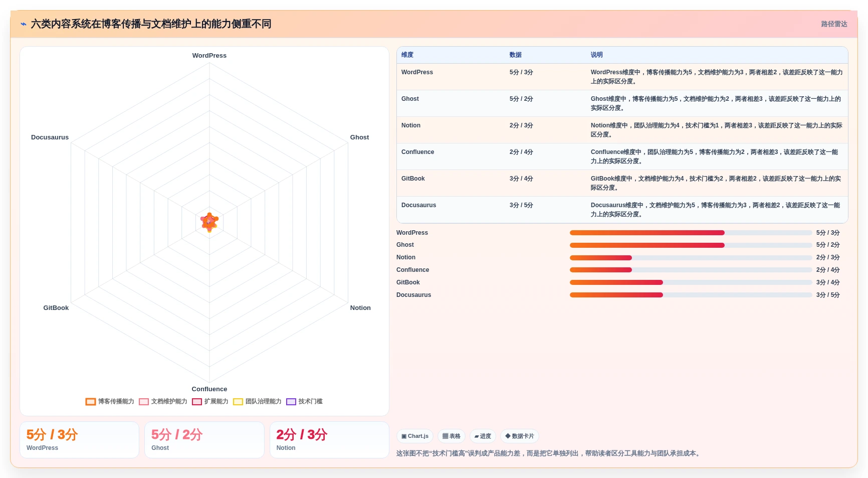
Task: Click the GitBook radar axis label
Action: click(56, 308)
